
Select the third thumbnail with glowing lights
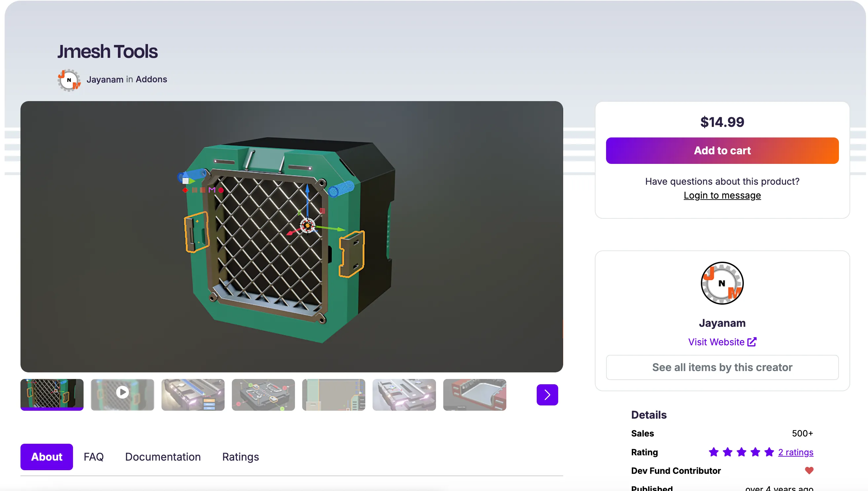click(x=193, y=395)
